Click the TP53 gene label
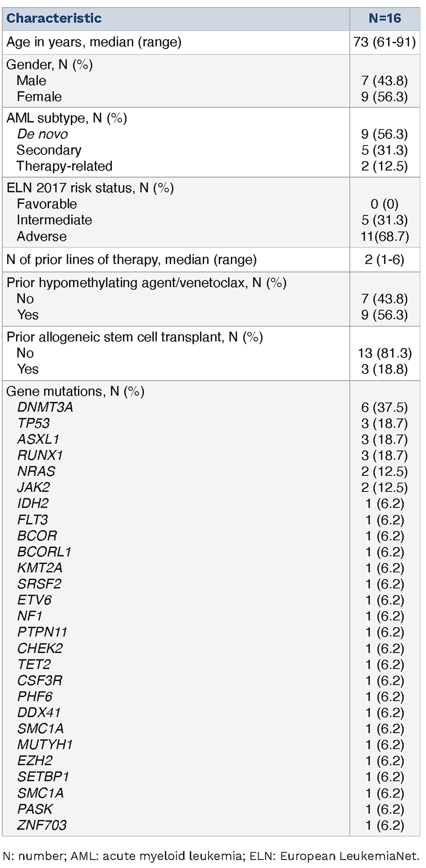The image size is (426, 868). [34, 423]
